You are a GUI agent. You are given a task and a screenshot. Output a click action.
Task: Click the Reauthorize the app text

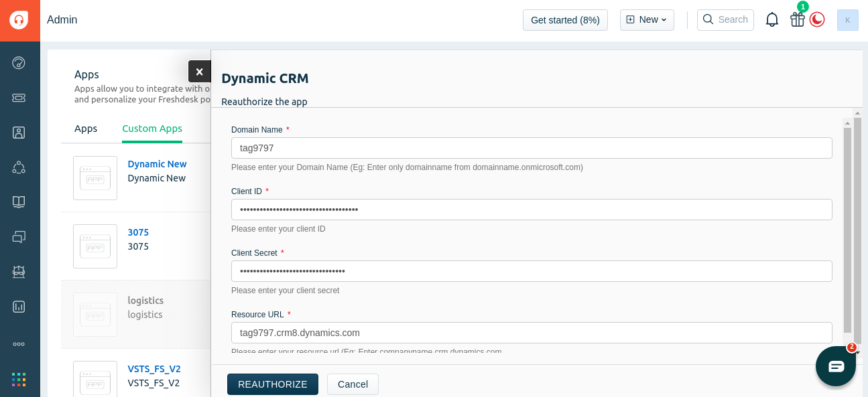[x=265, y=102]
